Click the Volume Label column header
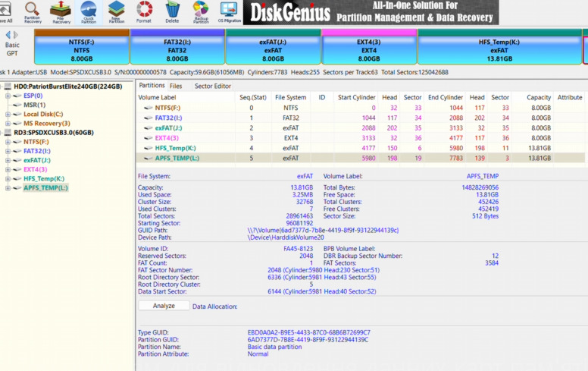 [x=157, y=97]
